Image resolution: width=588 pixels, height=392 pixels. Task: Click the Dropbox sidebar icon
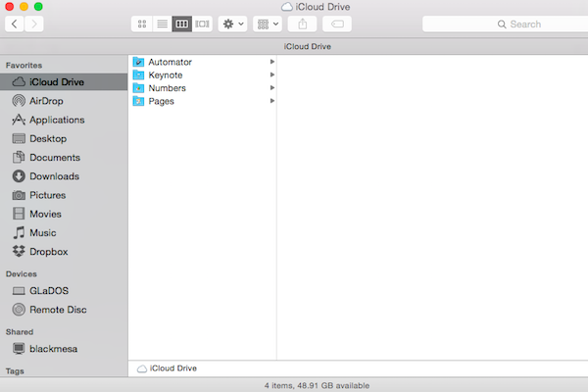pos(19,251)
